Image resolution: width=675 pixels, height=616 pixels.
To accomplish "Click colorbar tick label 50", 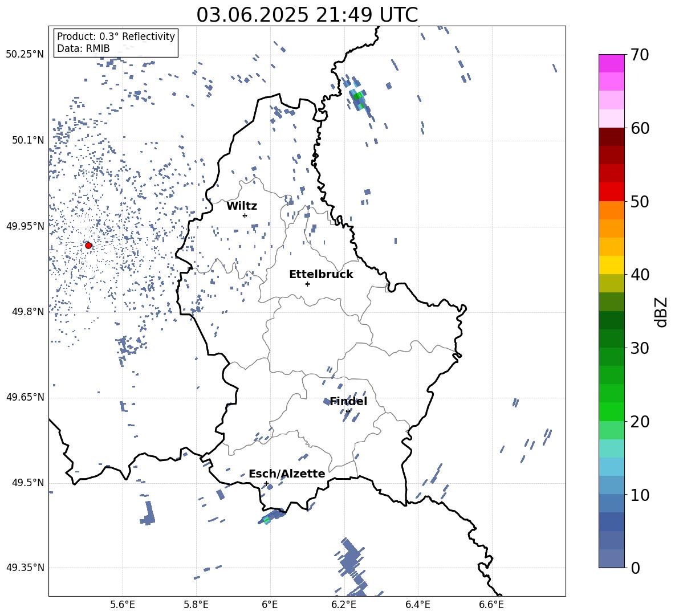I will (640, 201).
